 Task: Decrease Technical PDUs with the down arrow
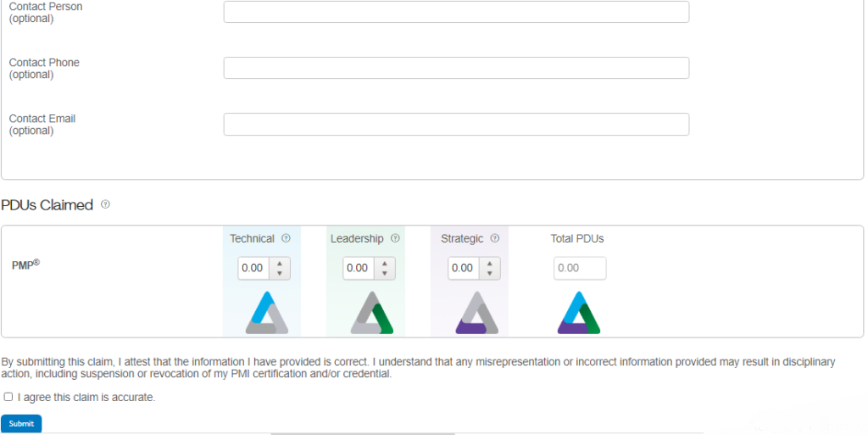[280, 273]
